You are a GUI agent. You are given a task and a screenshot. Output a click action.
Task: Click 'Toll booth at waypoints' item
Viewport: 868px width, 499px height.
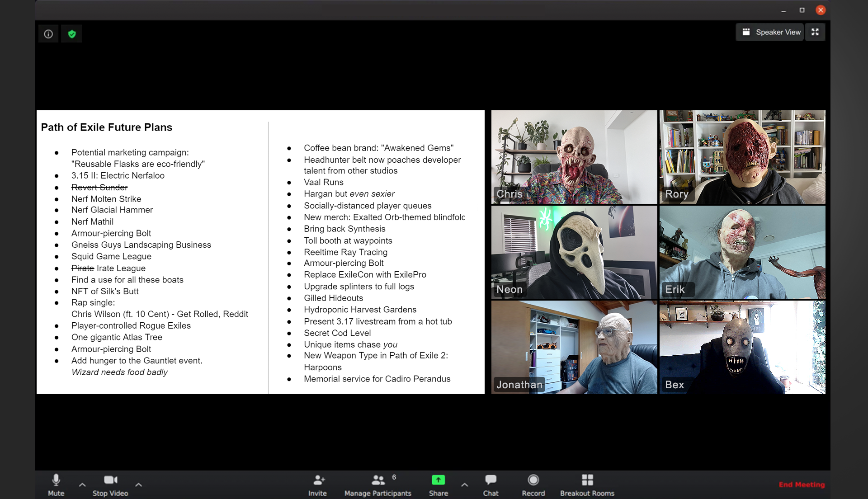pos(348,240)
